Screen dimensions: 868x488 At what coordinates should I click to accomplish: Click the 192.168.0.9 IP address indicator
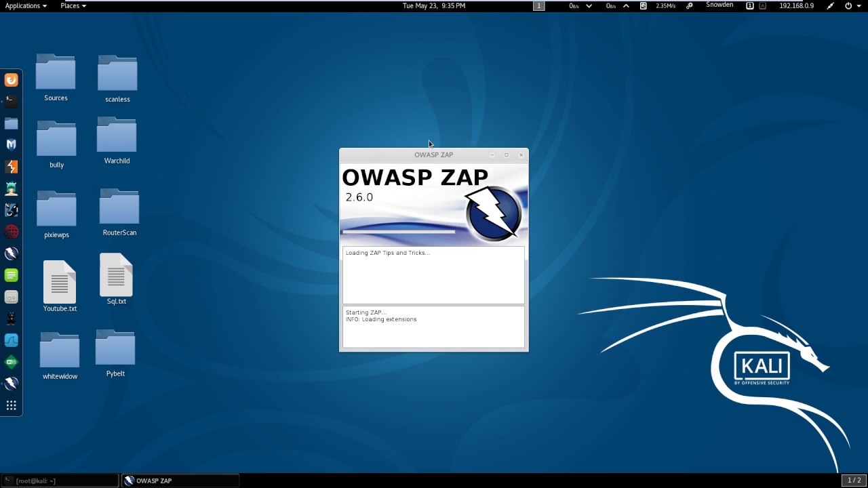point(796,5)
